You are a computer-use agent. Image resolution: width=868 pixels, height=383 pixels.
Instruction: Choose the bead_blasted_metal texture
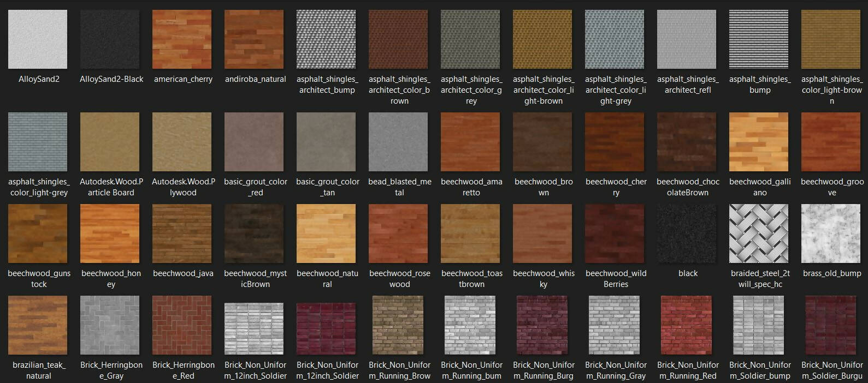(x=398, y=142)
